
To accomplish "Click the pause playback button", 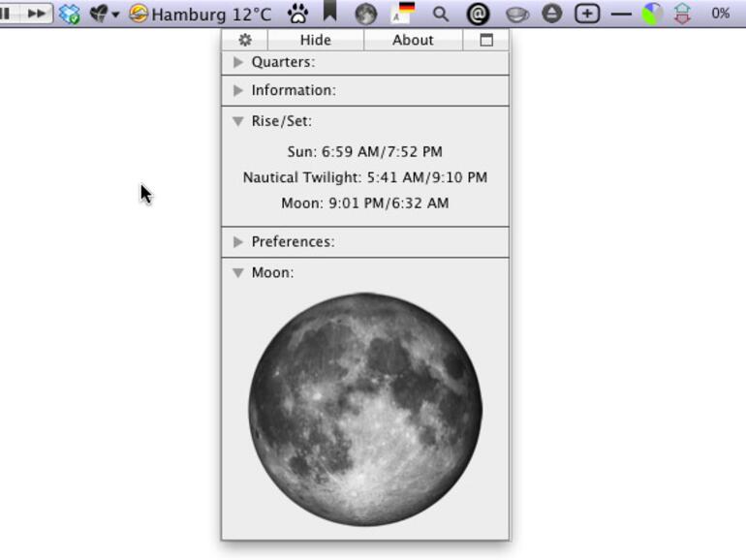I will click(x=6, y=14).
